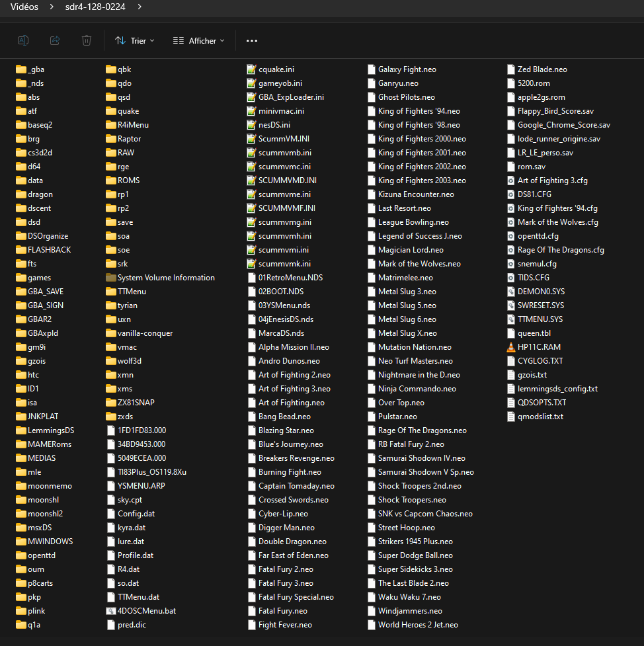The height and width of the screenshot is (646, 644).
Task: Select YSMENU.ARP file
Action: [x=136, y=486]
